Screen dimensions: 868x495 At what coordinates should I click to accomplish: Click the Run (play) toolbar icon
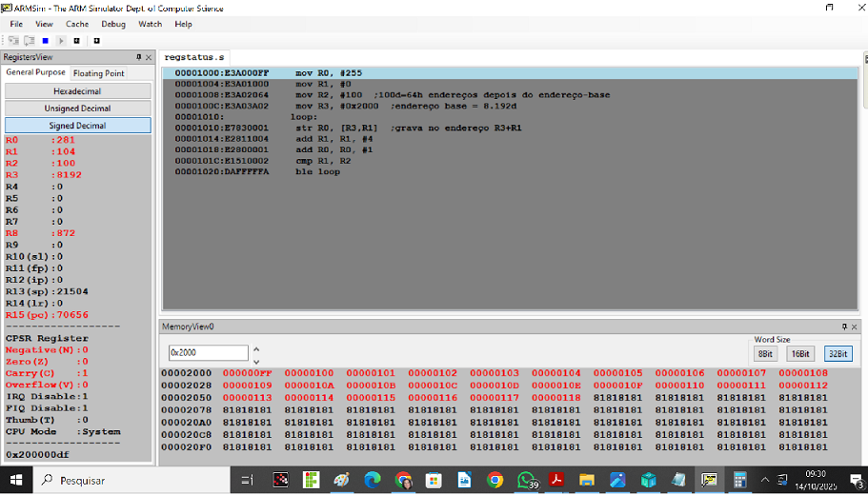pos(61,41)
